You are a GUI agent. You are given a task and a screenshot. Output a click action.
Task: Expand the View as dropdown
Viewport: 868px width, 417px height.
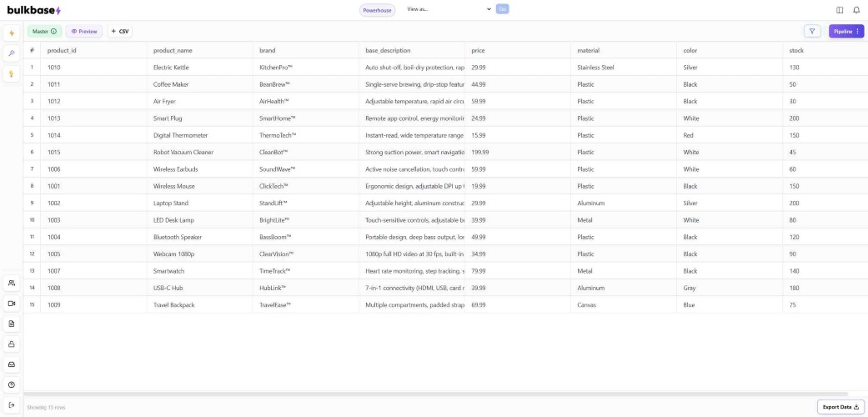point(449,9)
